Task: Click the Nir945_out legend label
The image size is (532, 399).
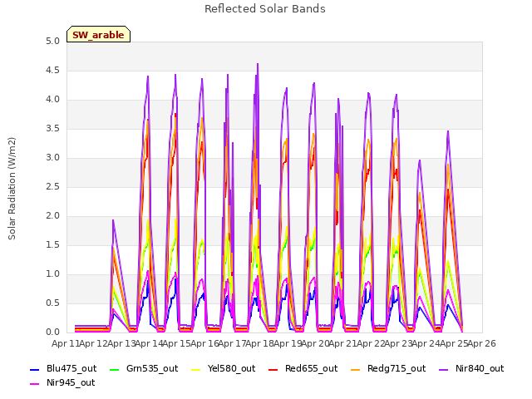Action: click(71, 382)
